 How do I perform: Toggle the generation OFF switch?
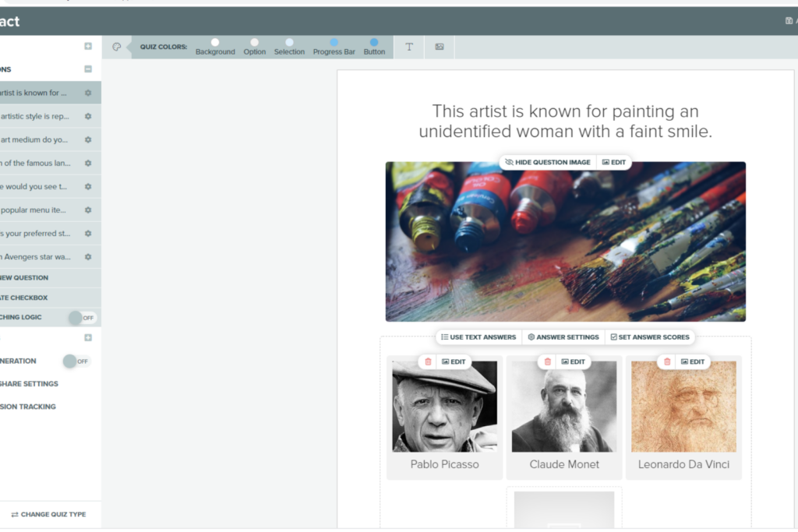point(77,361)
